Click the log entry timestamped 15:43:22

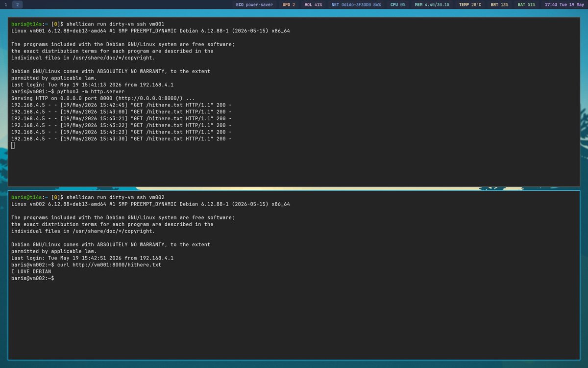pyautogui.click(x=121, y=125)
